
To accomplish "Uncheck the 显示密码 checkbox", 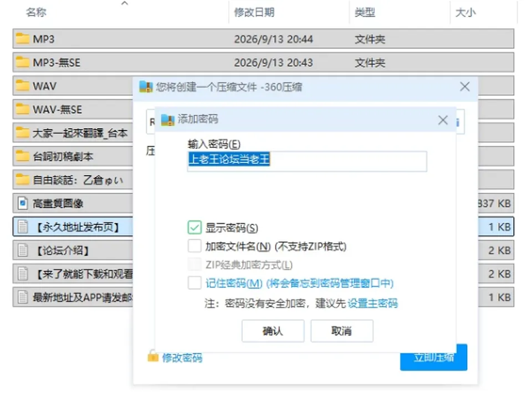I will (x=195, y=228).
